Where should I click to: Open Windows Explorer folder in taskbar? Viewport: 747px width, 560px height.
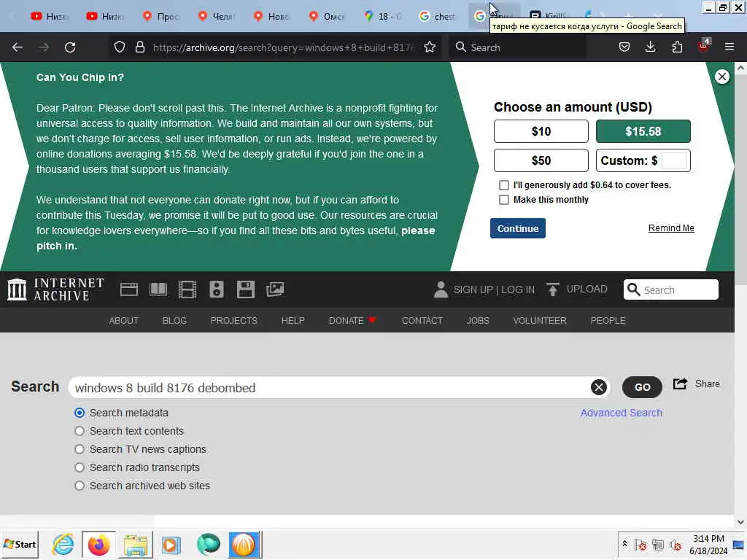(x=136, y=544)
